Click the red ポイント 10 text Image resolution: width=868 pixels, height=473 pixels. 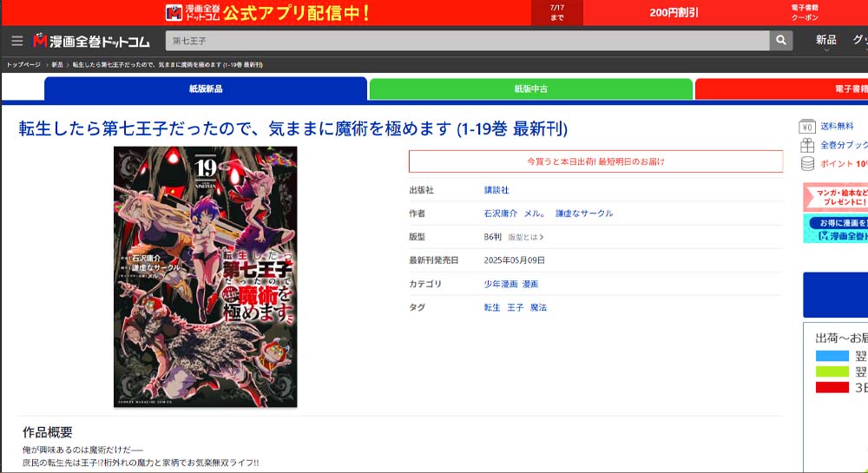(844, 164)
